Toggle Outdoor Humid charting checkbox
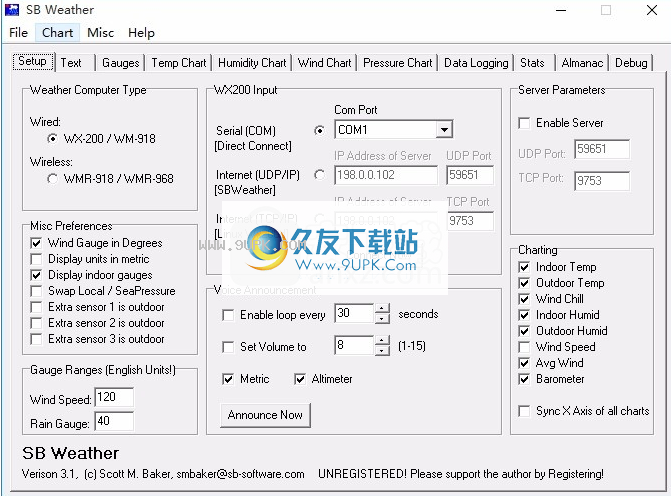The image size is (671, 496). pyautogui.click(x=524, y=331)
